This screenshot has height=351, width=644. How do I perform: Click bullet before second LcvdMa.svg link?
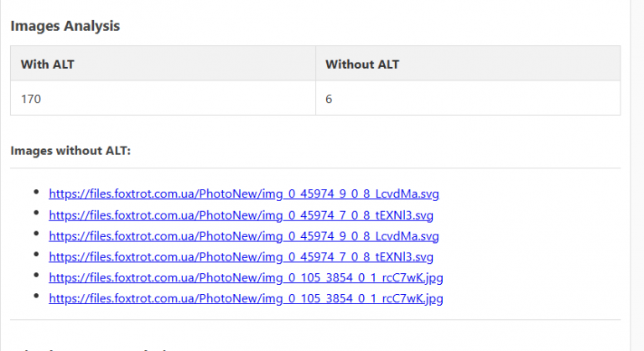coord(36,234)
